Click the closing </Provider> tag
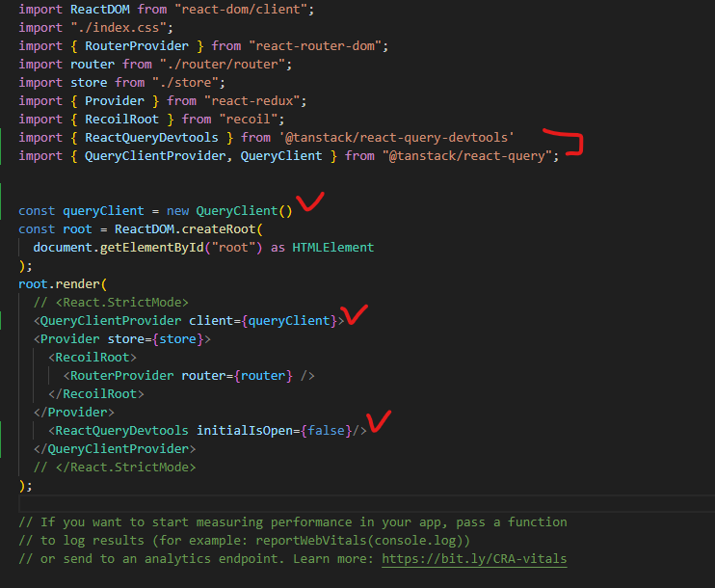This screenshot has height=588, width=715. 73,413
